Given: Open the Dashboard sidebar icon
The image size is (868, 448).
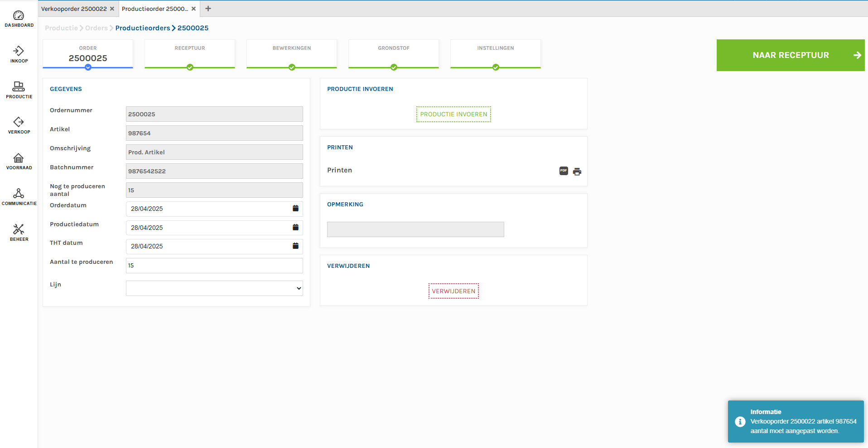Looking at the screenshot, I should click(x=19, y=19).
